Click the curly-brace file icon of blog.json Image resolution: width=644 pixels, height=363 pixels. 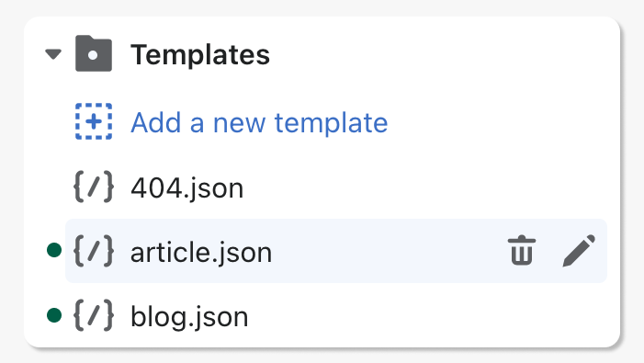coord(94,315)
